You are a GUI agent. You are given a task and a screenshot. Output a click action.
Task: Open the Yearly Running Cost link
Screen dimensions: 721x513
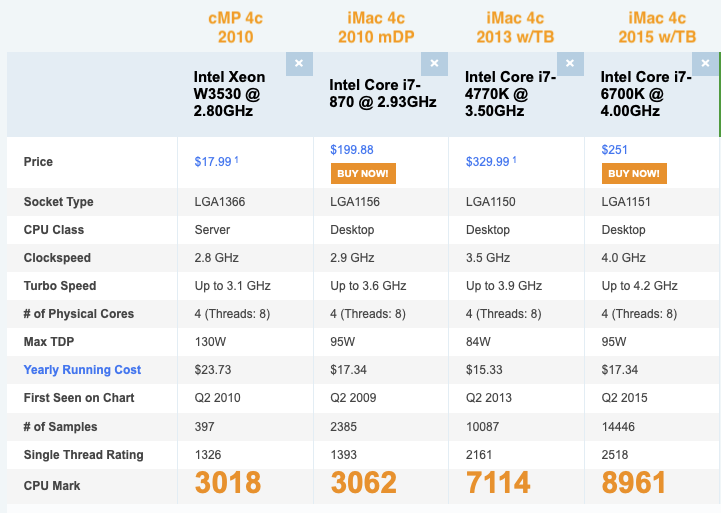click(x=82, y=370)
